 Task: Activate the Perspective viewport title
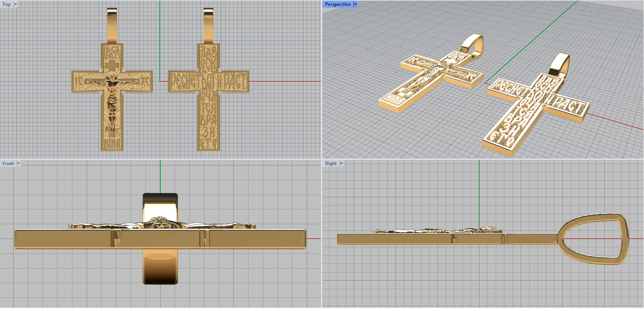tap(337, 4)
